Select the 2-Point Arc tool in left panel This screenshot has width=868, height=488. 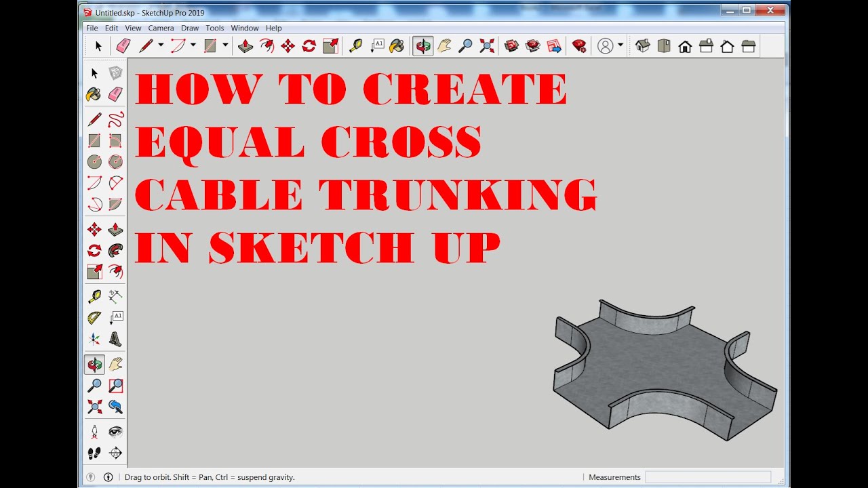point(115,183)
